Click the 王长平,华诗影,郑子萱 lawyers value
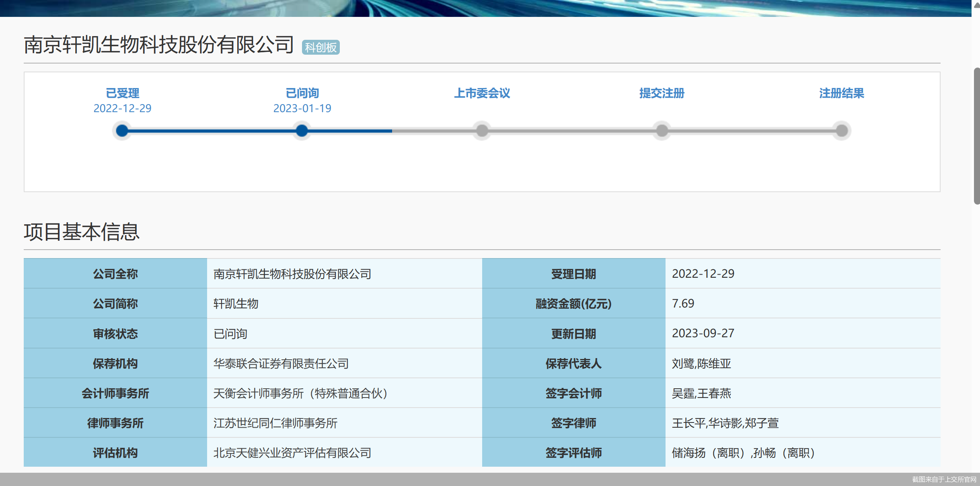This screenshot has width=980, height=486. 725,423
